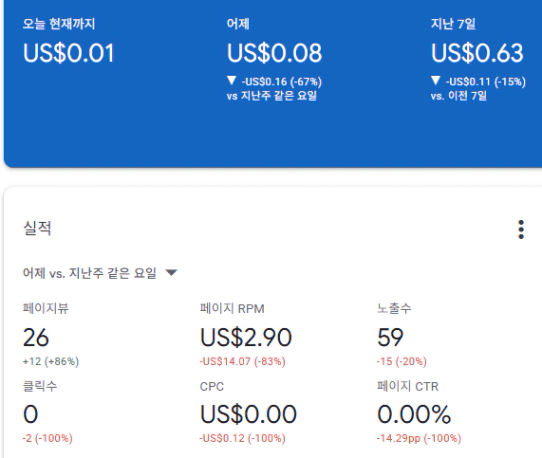Screen dimensions: 542x458
Task: Select the 페이지뷰 value 26
Action: [x=36, y=337]
